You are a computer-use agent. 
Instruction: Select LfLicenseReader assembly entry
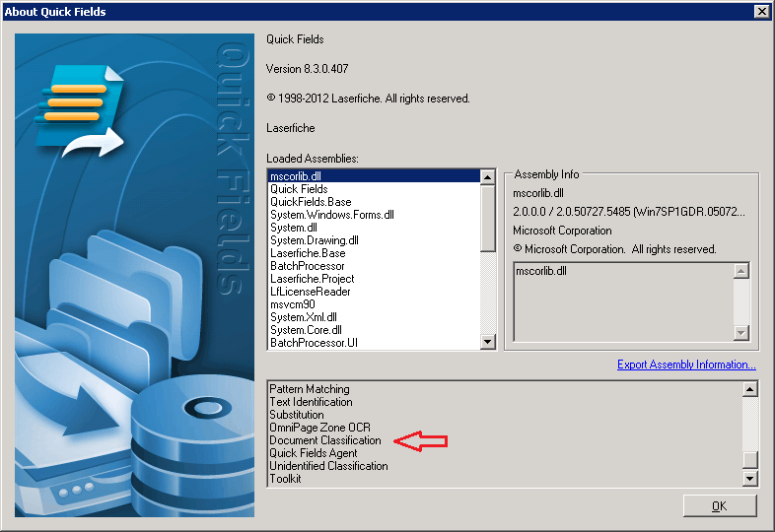click(374, 292)
